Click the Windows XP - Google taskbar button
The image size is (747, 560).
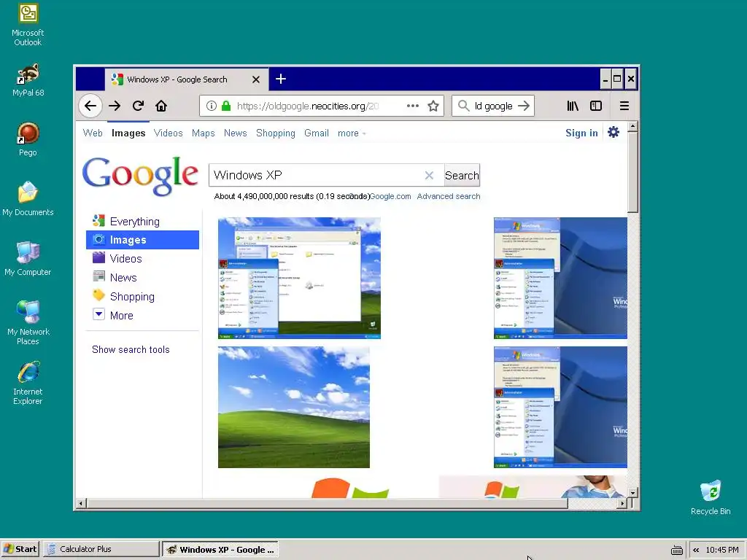[220, 550]
